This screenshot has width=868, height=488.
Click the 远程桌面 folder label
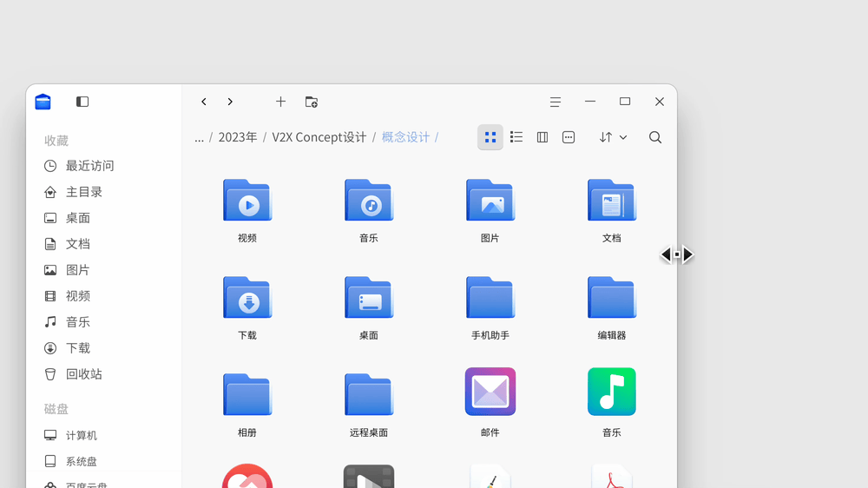click(x=369, y=432)
